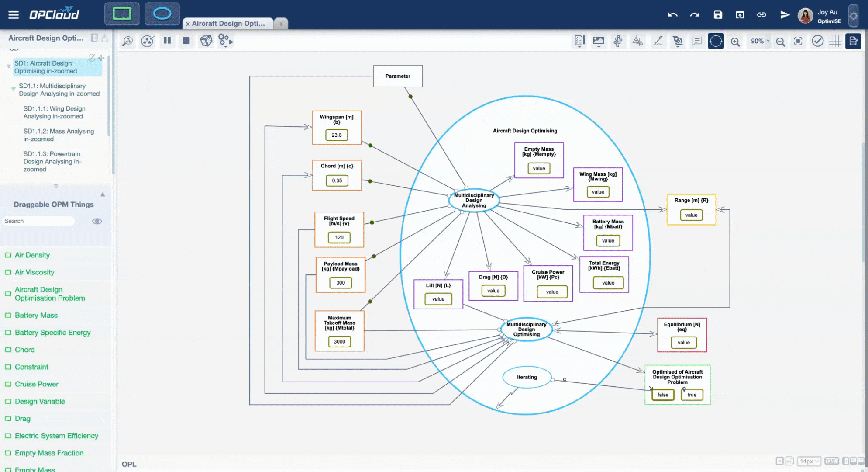The image size is (868, 472).
Task: Select Battery Specific Energy list item
Action: click(x=52, y=333)
